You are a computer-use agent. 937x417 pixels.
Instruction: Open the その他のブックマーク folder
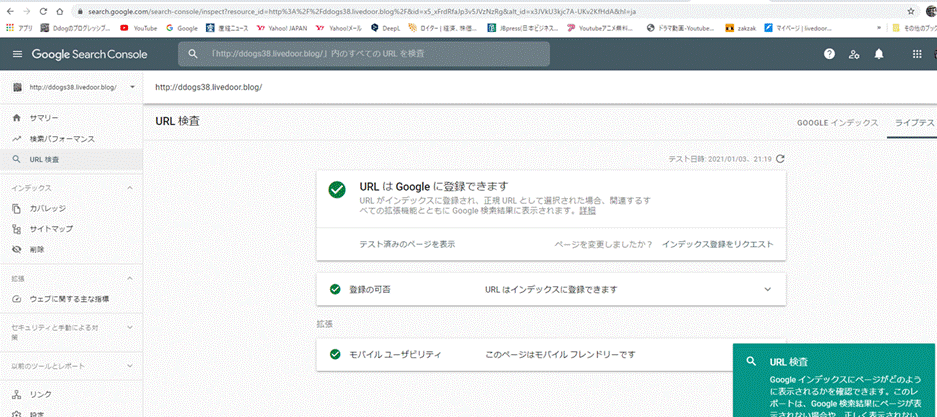click(x=914, y=27)
